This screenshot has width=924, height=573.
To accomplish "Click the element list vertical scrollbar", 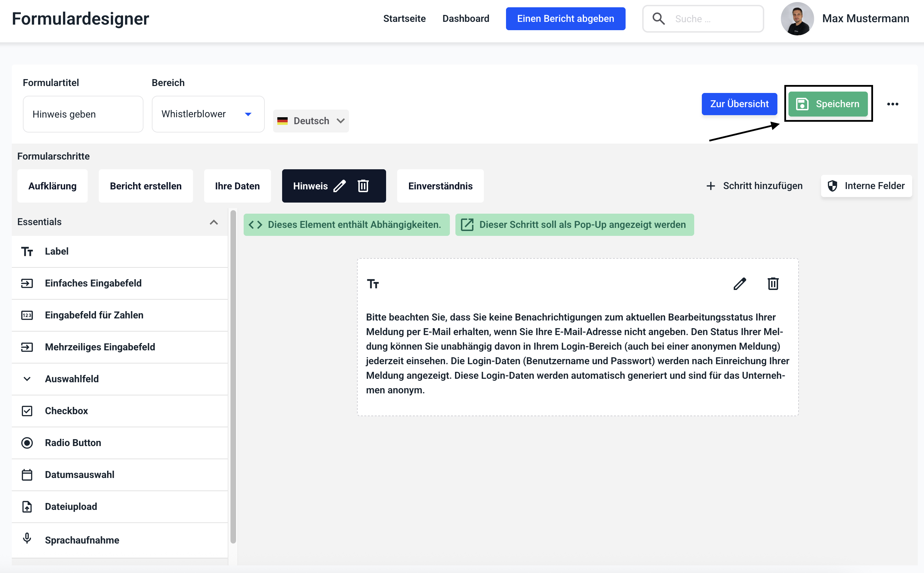I will 233,377.
